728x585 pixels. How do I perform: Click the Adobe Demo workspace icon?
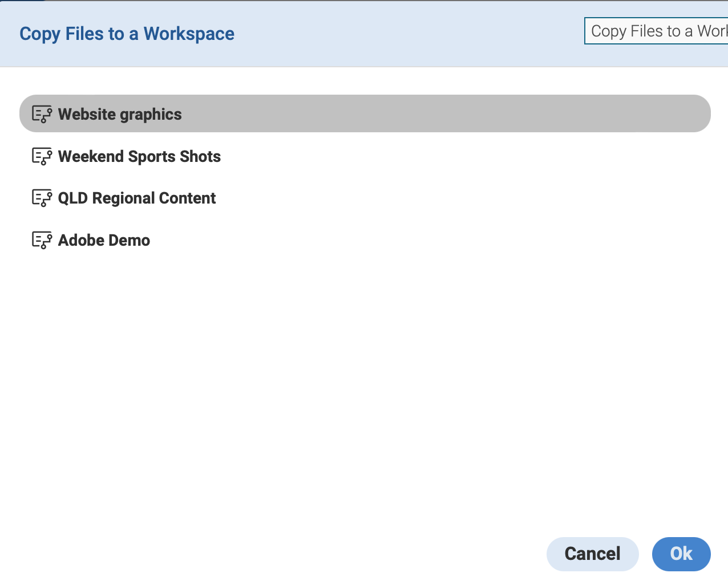[x=42, y=240]
